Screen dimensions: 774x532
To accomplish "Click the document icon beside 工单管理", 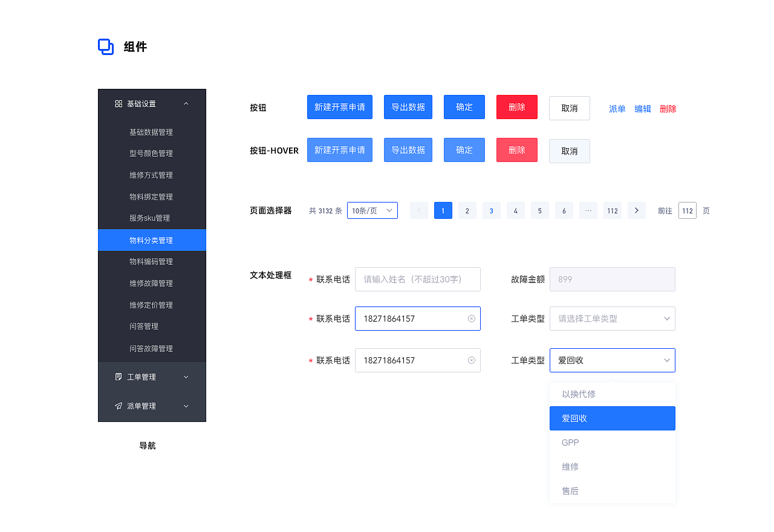I will [119, 377].
